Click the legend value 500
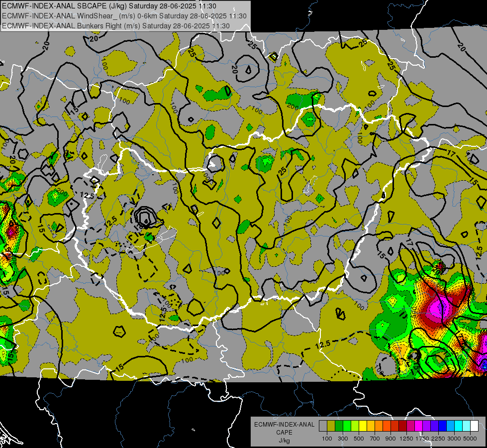487x448 pixels. tap(359, 439)
